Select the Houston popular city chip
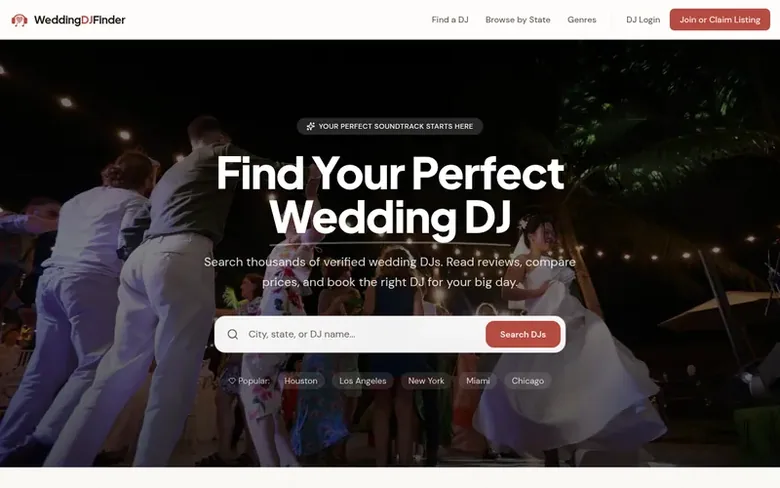780x488 pixels. [300, 381]
